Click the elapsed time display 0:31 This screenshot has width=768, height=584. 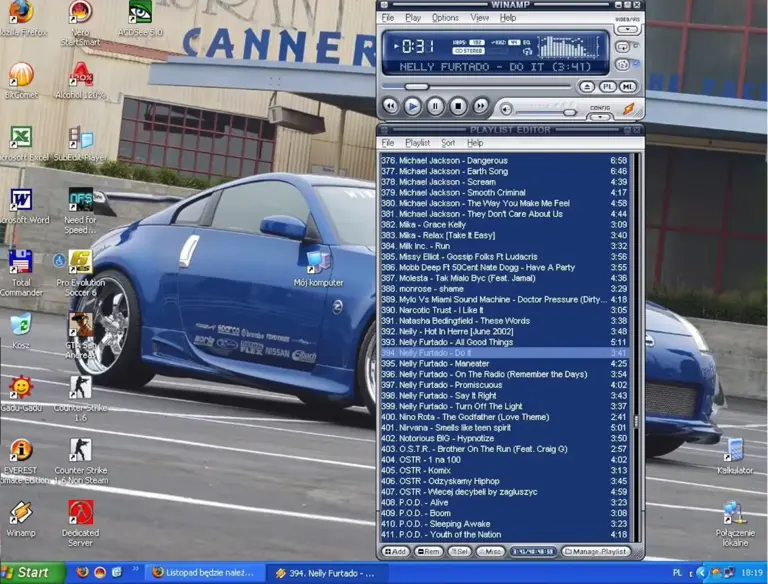[417, 47]
